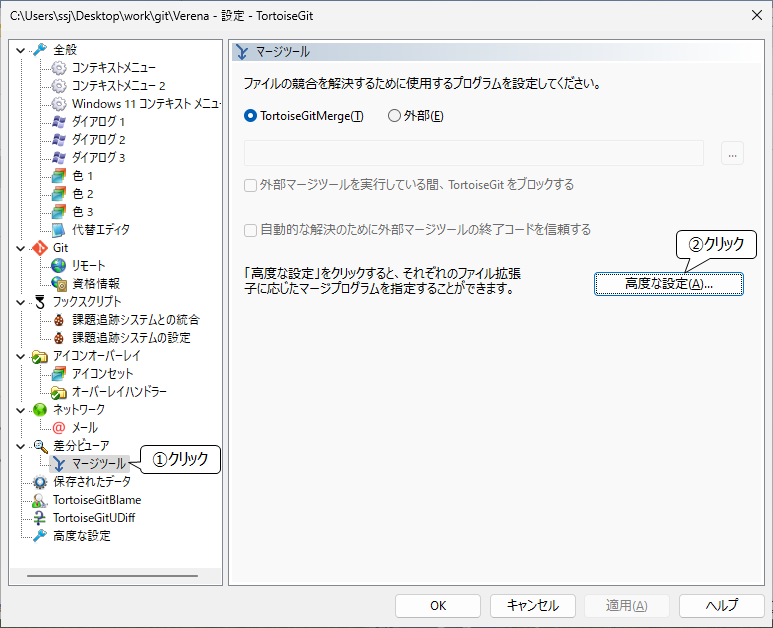The width and height of the screenshot is (773, 628).
Task: Click the wrench icon beside 高度な設定 in tree
Action: point(40,536)
